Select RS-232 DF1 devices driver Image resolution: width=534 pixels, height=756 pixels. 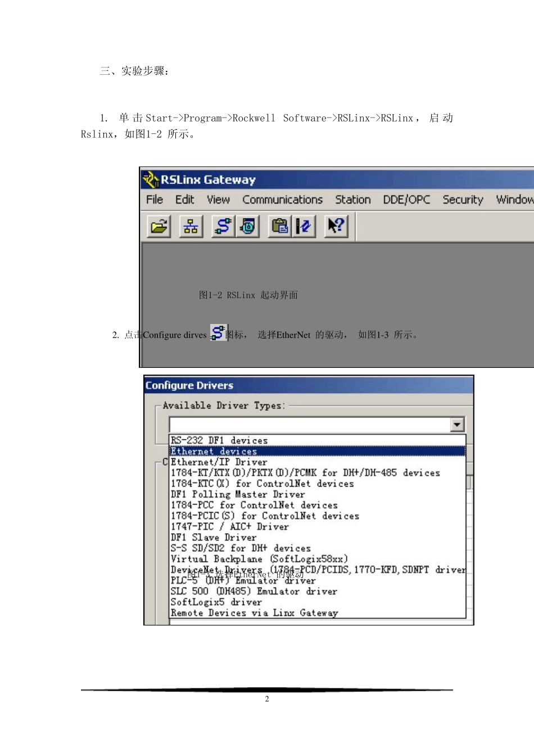(x=318, y=440)
